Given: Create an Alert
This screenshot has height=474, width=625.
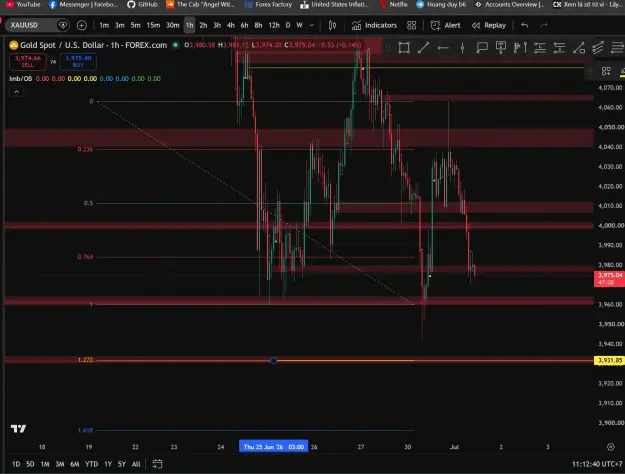Looking at the screenshot, I should click(446, 26).
